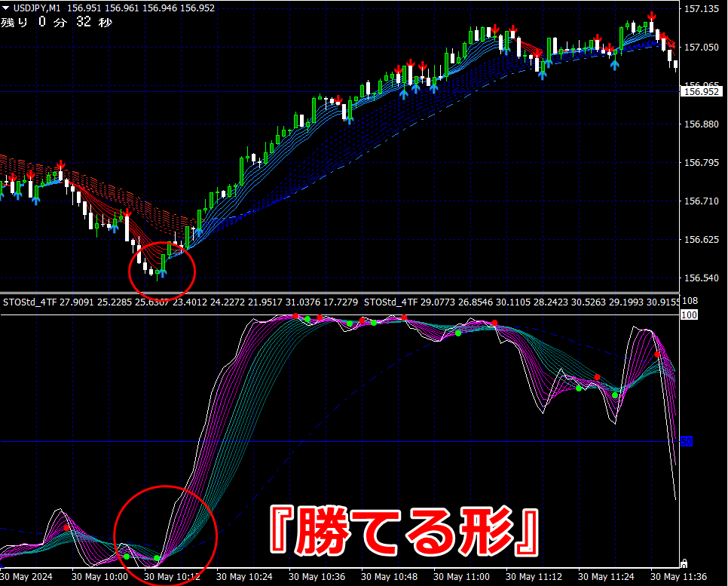
Task: Select the 156.540 price axis label
Action: coord(701,278)
